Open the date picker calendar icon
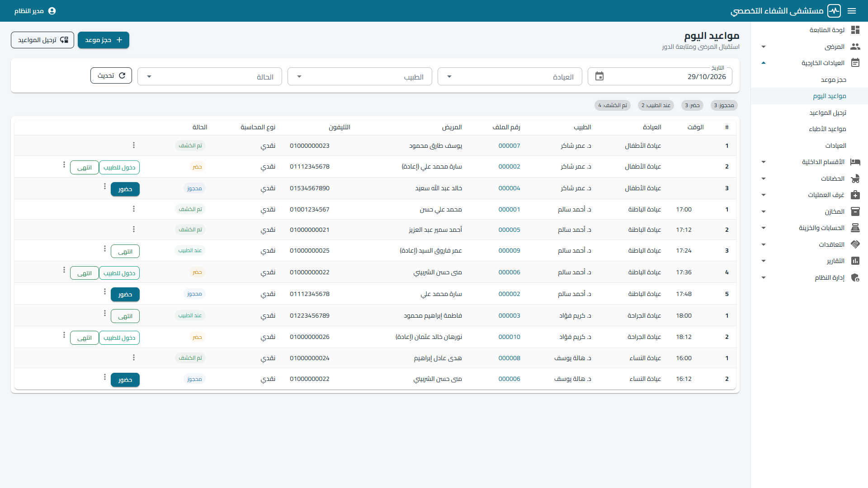 599,76
